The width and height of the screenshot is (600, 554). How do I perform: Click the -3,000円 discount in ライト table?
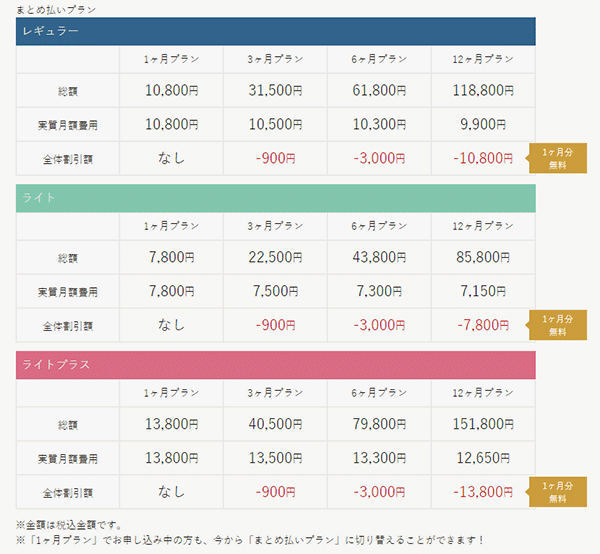coord(379,325)
